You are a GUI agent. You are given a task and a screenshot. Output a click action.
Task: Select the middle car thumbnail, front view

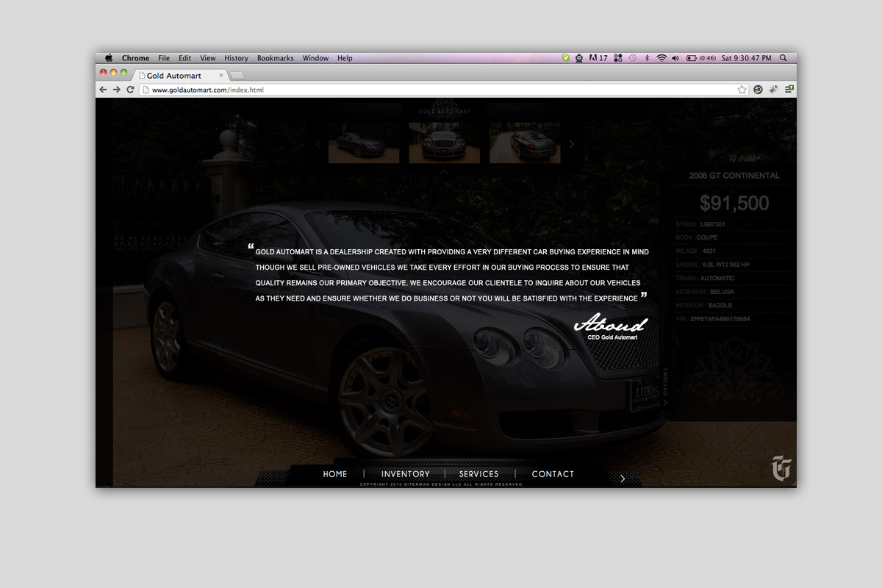pyautogui.click(x=445, y=143)
